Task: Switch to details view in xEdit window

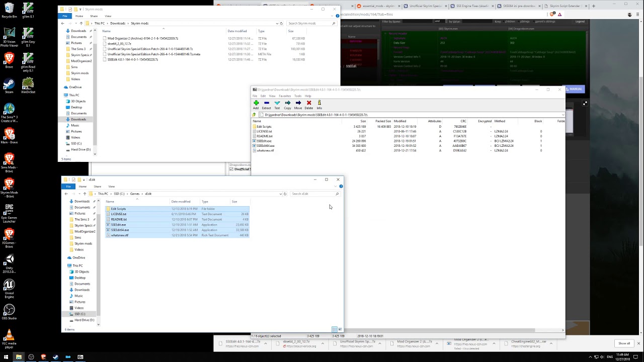Action: pyautogui.click(x=334, y=329)
